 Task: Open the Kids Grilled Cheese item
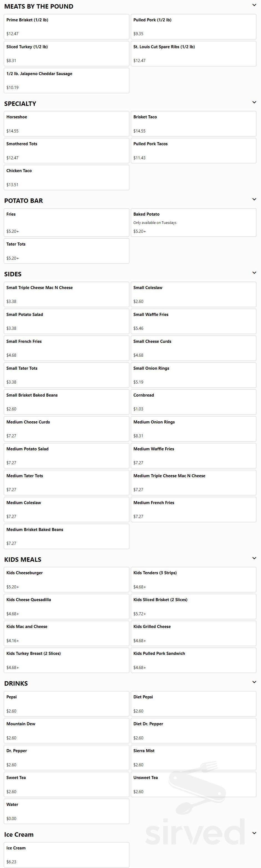194,633
